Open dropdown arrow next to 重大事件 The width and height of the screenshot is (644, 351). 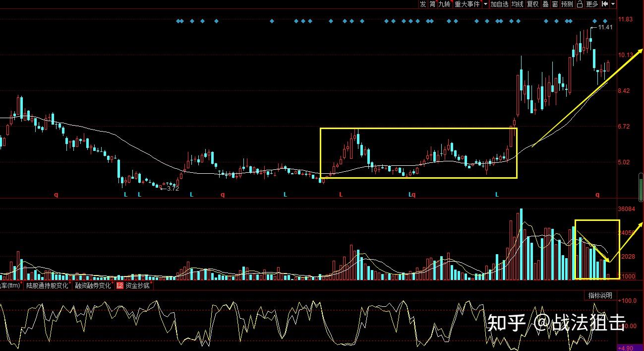tap(485, 4)
